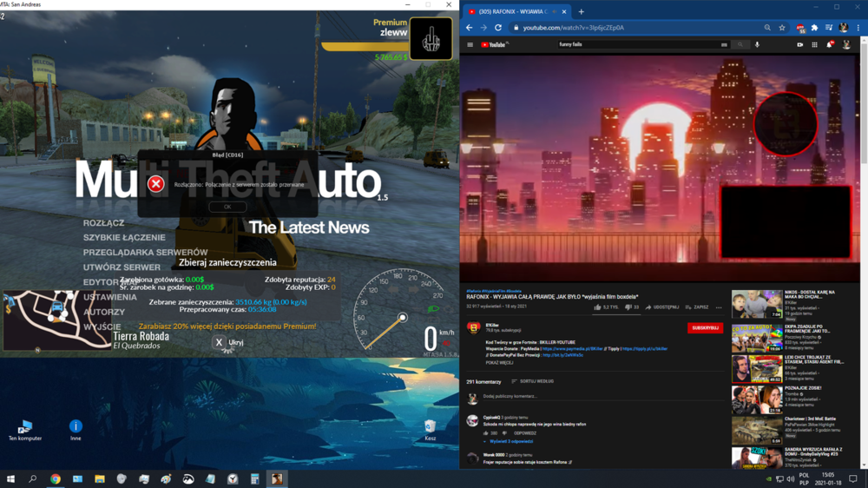The image size is (868, 488).
Task: Select ROZŁĄCZ in the MTA menu
Action: 103,223
